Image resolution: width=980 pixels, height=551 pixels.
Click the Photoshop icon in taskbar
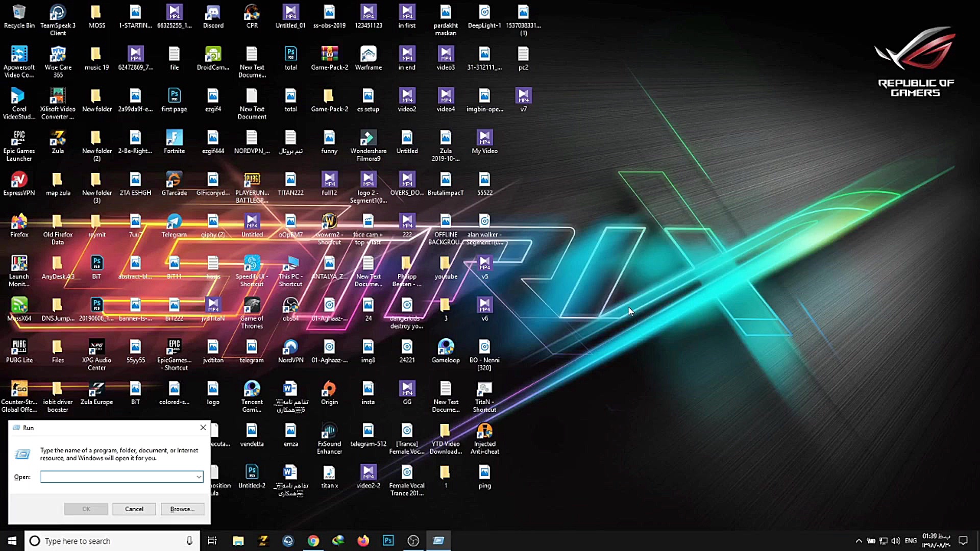[388, 541]
